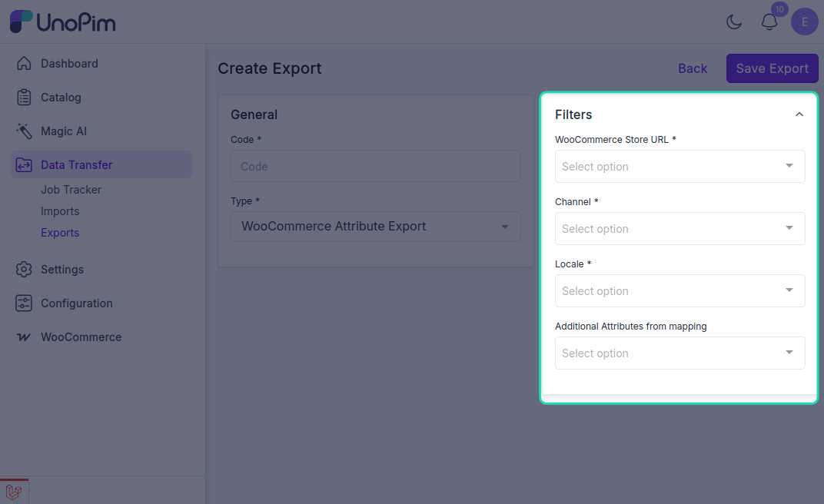Open WooCommerce menu label

pos(81,337)
